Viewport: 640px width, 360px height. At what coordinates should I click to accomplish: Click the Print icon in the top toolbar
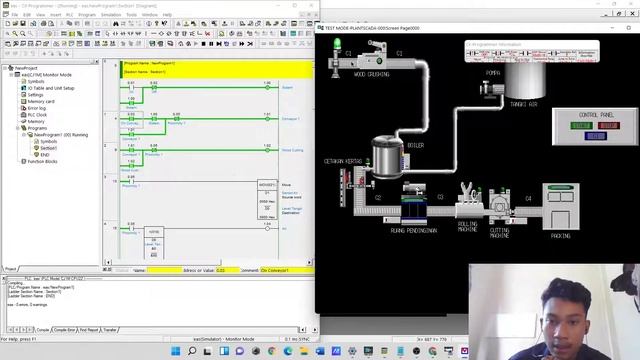pyautogui.click(x=43, y=24)
